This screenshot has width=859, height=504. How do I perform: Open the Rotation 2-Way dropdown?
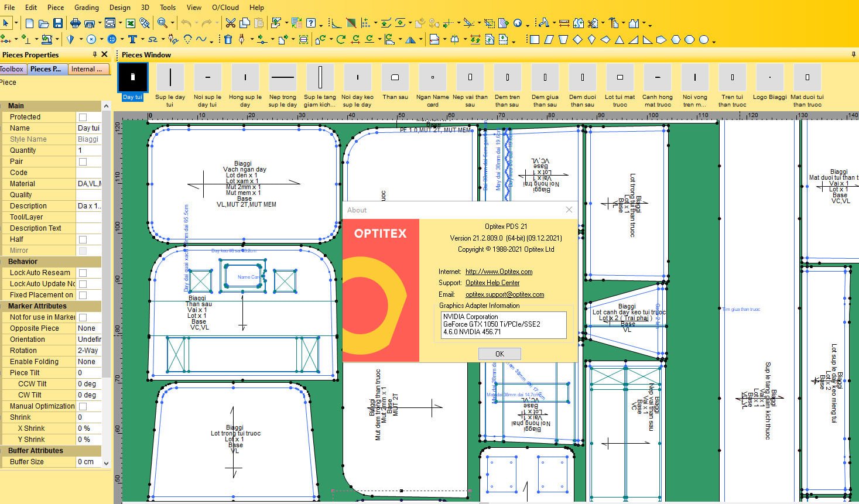88,351
